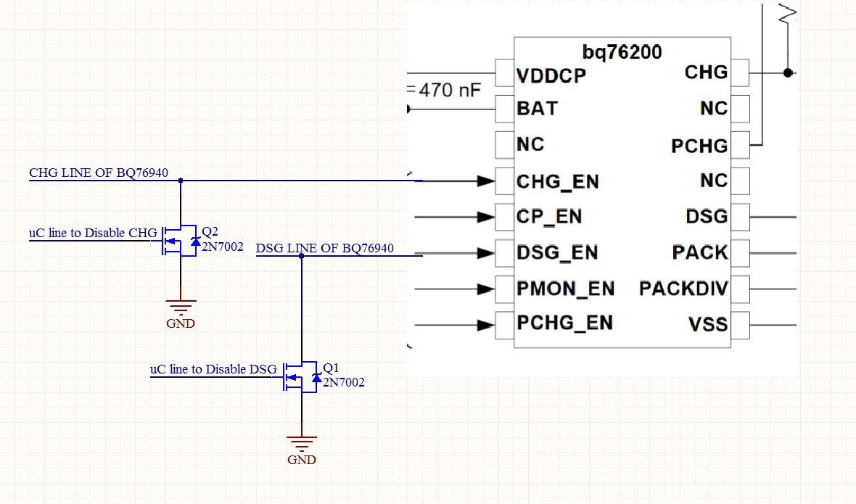The width and height of the screenshot is (856, 504).
Task: Select the Q1 2N7002 MOSFET symbol
Action: point(302,376)
